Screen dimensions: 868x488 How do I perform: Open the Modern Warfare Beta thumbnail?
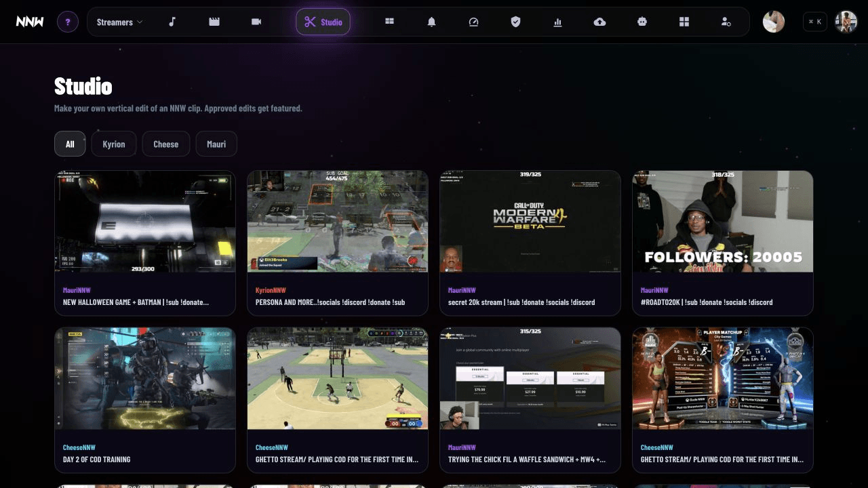click(530, 222)
